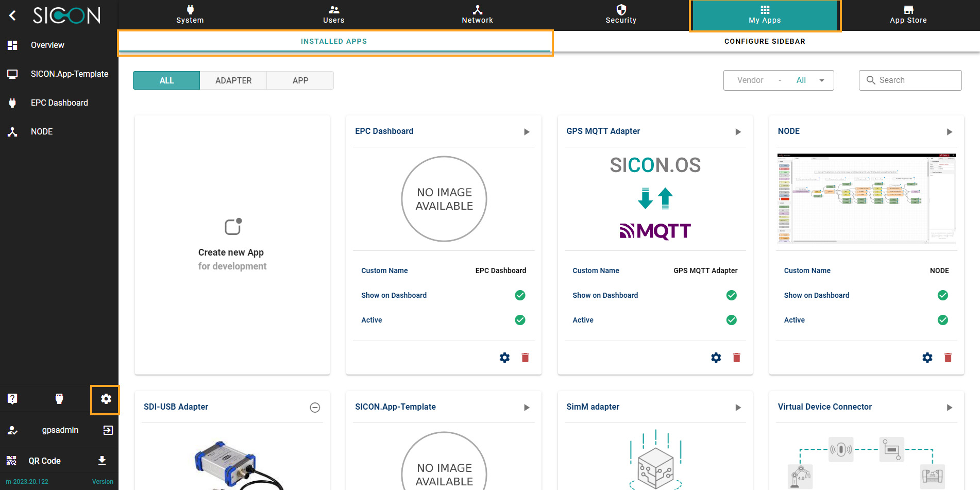Toggle Active status for GPS MQTT Adapter

pos(731,320)
